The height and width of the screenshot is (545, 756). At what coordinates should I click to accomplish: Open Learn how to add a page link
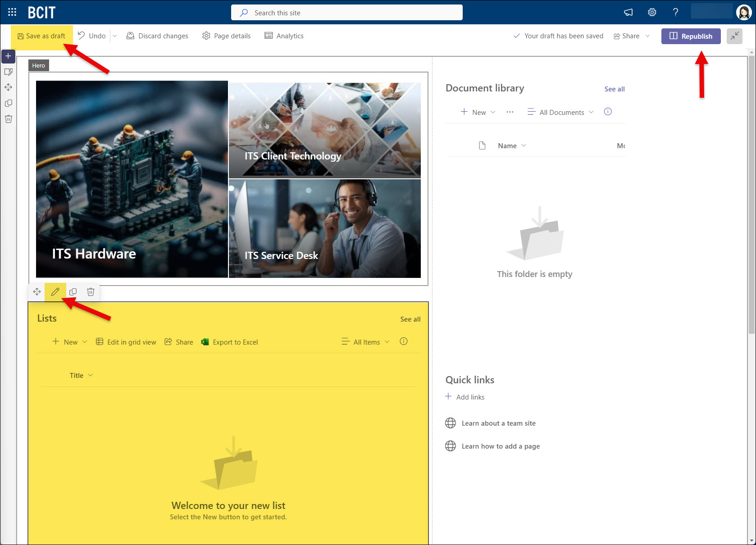[501, 446]
